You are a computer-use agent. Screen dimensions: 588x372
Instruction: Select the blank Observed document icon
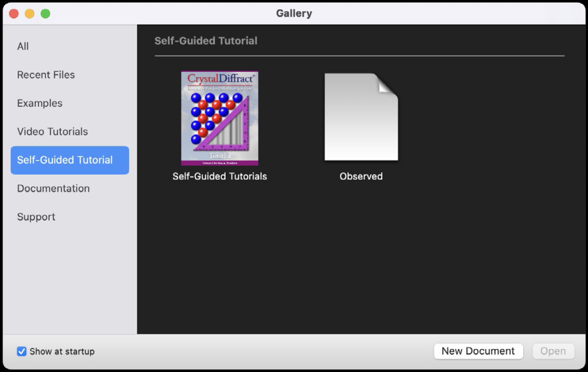click(x=361, y=117)
